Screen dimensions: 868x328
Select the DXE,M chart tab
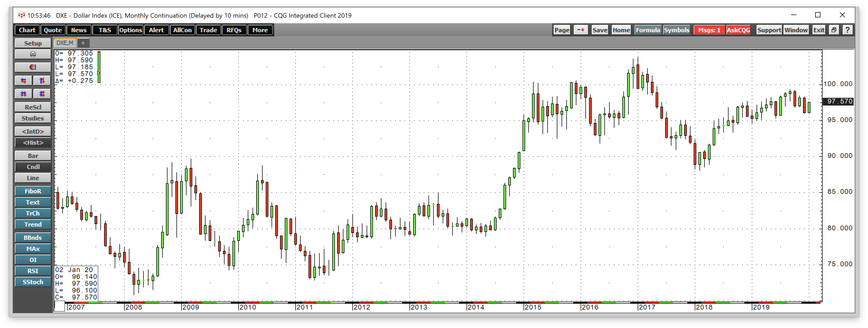tap(65, 43)
